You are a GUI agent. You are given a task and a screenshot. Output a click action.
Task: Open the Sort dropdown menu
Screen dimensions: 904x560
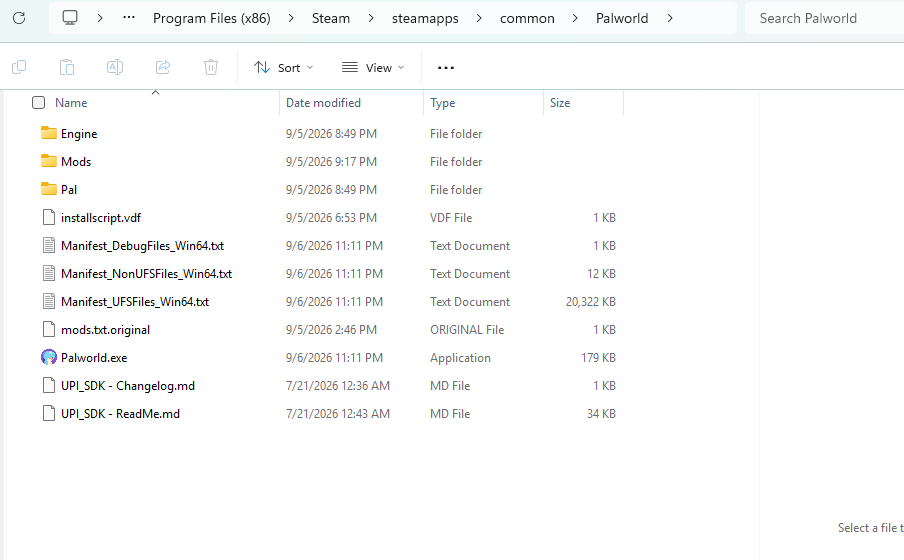[x=284, y=67]
